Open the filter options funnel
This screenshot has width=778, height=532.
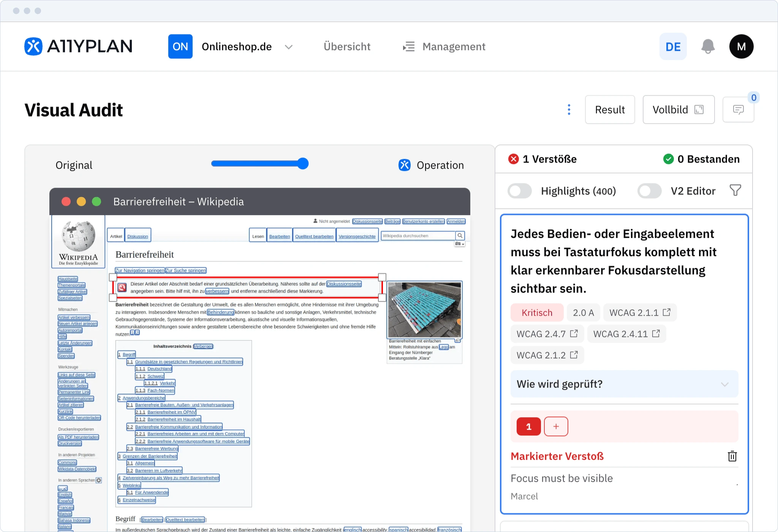[735, 190]
